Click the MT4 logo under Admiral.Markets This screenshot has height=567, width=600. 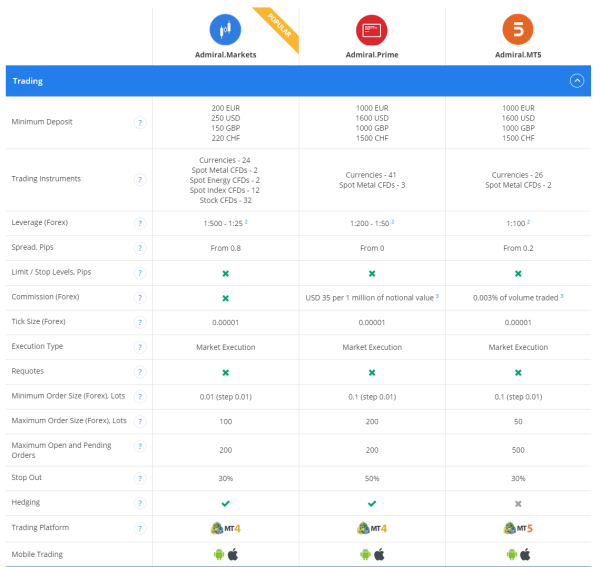click(x=225, y=528)
